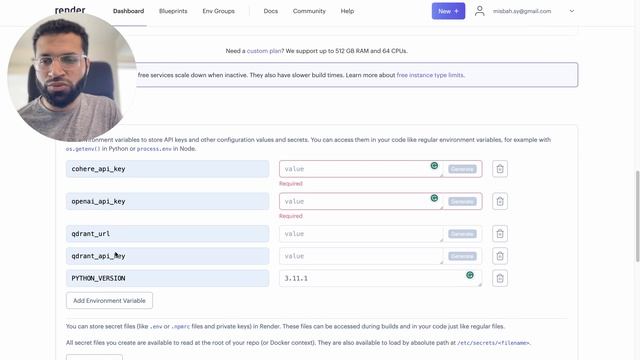Open the Blueprints tab
The image size is (640, 360).
(x=173, y=11)
